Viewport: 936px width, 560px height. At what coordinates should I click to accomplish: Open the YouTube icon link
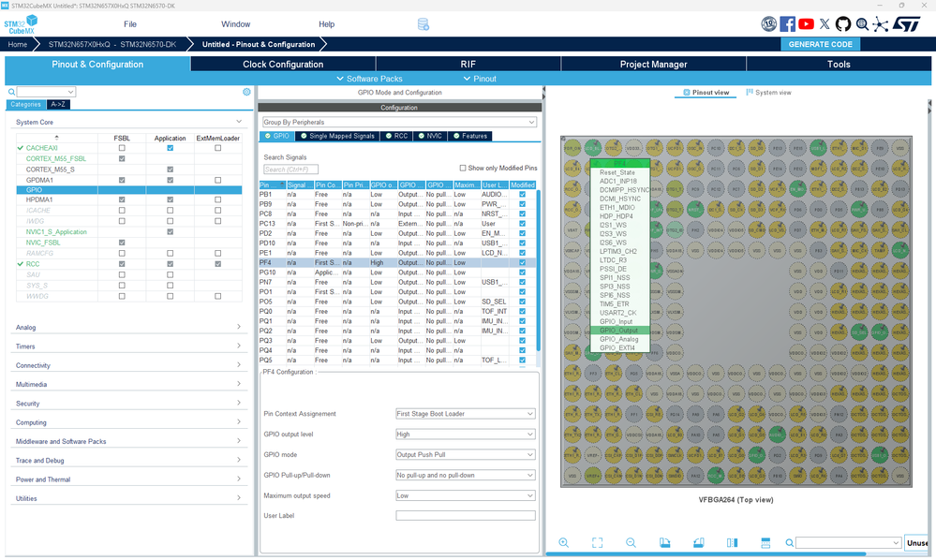(806, 23)
